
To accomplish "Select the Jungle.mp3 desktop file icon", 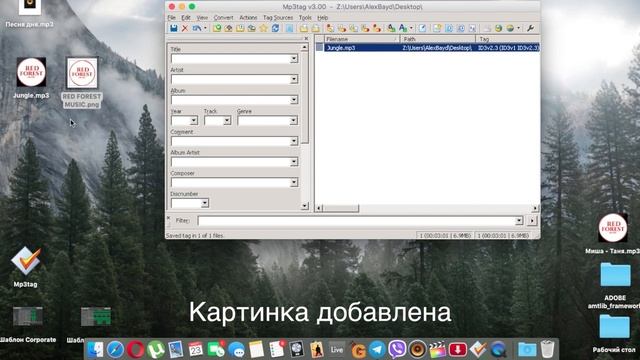I will click(31, 72).
